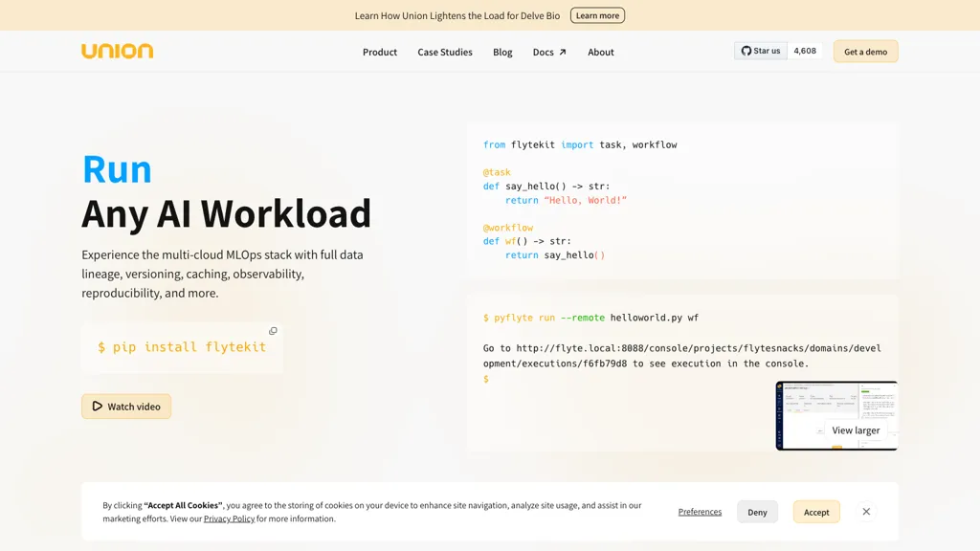Open the Product menu
The height and width of the screenshot is (551, 980).
point(379,52)
